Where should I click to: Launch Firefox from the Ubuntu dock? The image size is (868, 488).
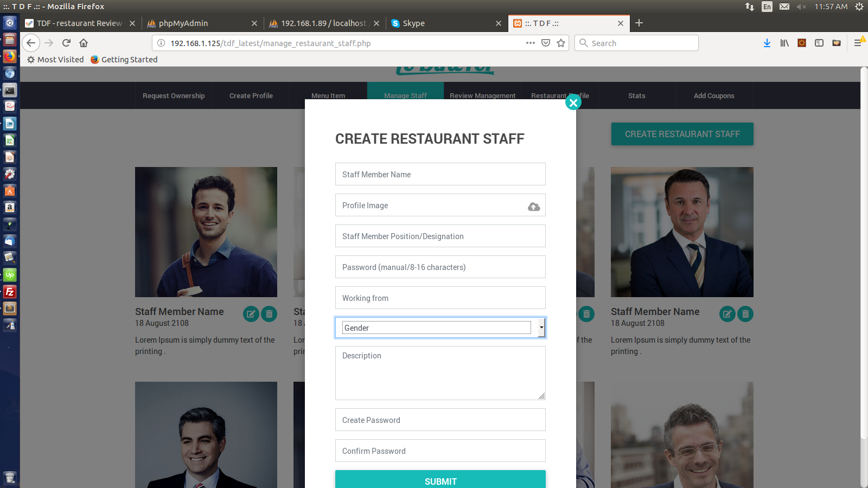tap(10, 56)
